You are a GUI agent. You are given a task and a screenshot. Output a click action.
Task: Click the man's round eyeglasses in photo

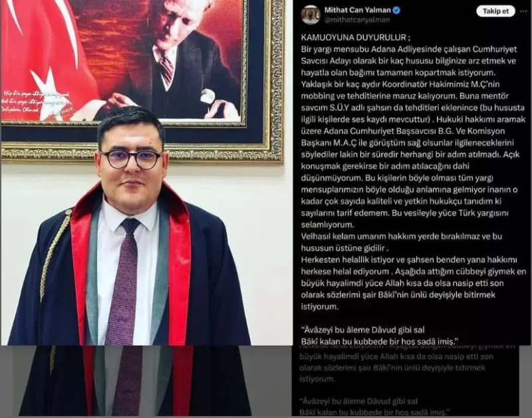pos(131,159)
